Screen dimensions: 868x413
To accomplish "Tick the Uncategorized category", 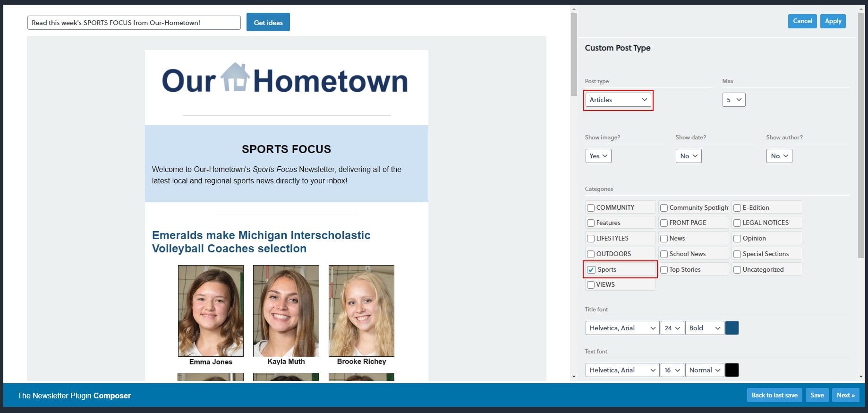I will (x=737, y=269).
